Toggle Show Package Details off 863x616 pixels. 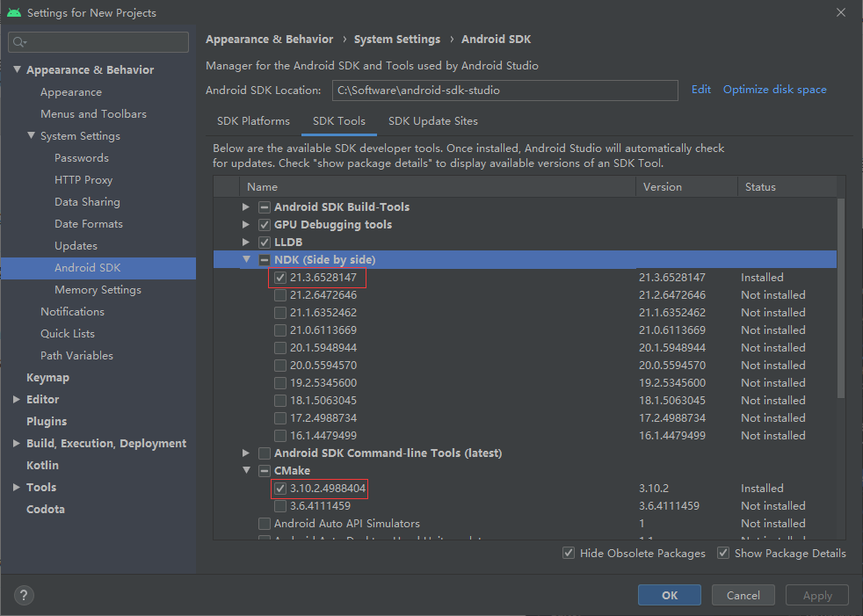coord(722,553)
